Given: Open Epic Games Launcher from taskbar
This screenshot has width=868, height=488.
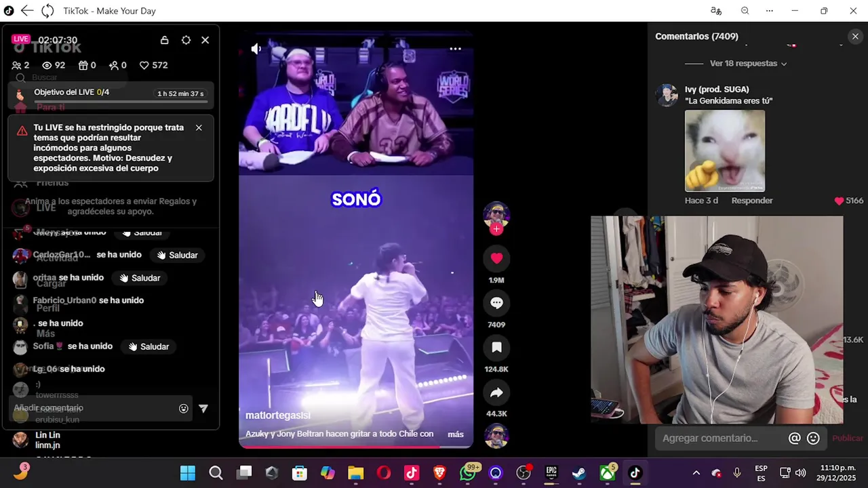Looking at the screenshot, I should pos(551,473).
